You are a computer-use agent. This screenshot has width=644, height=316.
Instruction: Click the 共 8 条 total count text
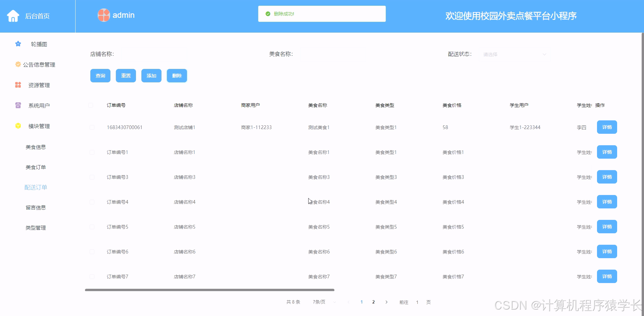coord(293,302)
